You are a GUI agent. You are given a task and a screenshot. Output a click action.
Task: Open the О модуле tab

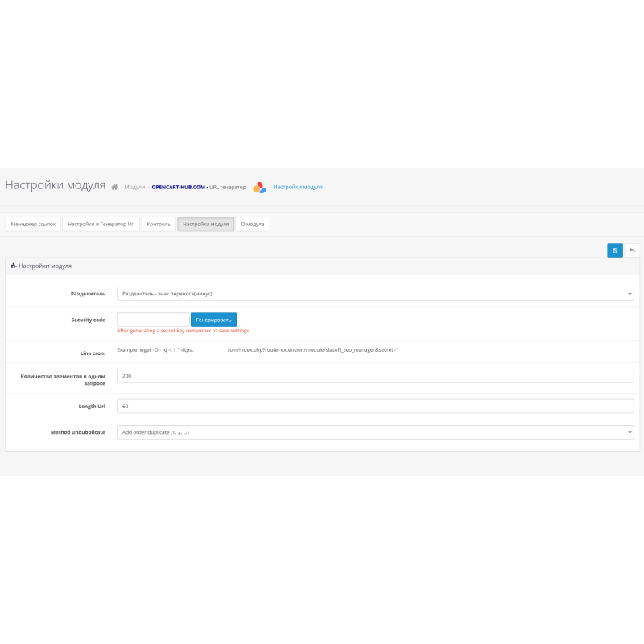point(251,224)
